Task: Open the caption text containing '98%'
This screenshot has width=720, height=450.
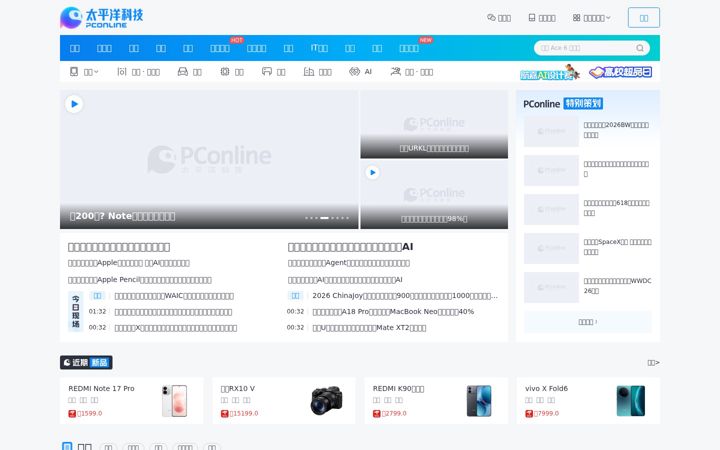Action: click(434, 219)
